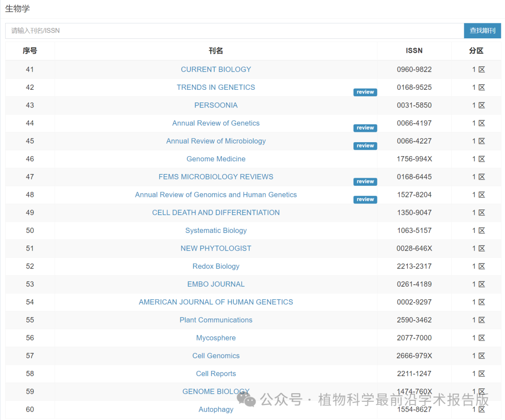Open the NEW PHYTOLOGIST journal page
Image resolution: width=505 pixels, height=420 pixels.
[216, 248]
